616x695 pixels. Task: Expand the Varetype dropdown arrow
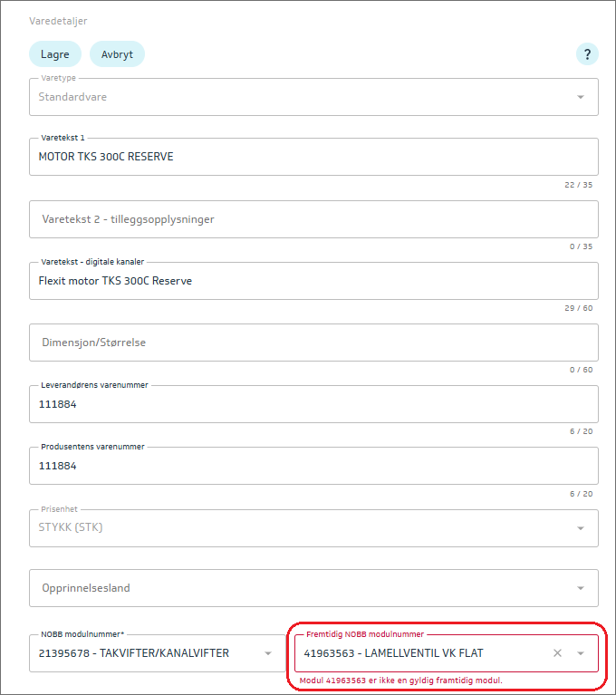pyautogui.click(x=580, y=97)
